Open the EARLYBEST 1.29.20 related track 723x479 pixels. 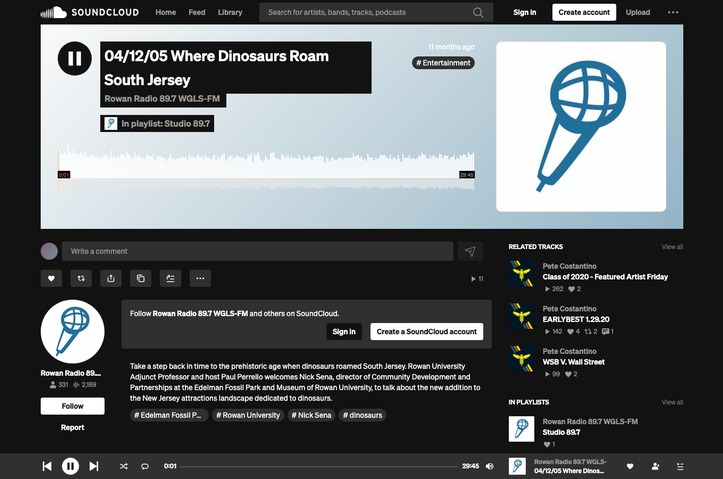(x=576, y=319)
